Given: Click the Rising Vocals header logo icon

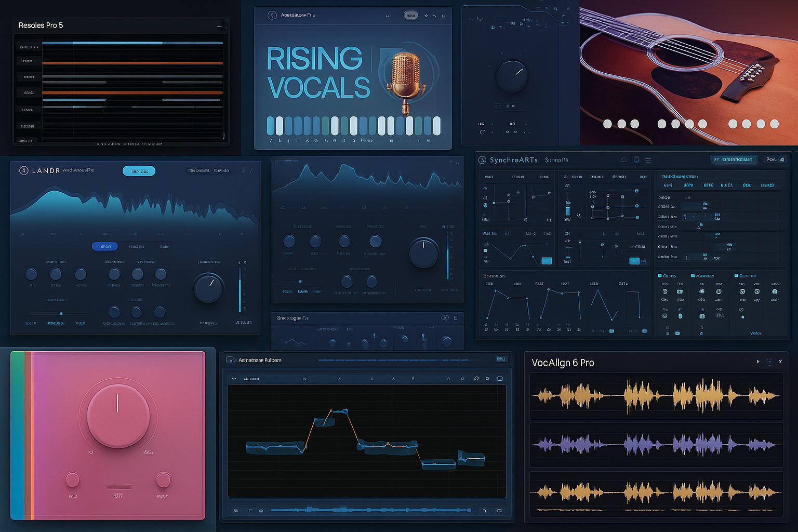Looking at the screenshot, I should pos(272,15).
